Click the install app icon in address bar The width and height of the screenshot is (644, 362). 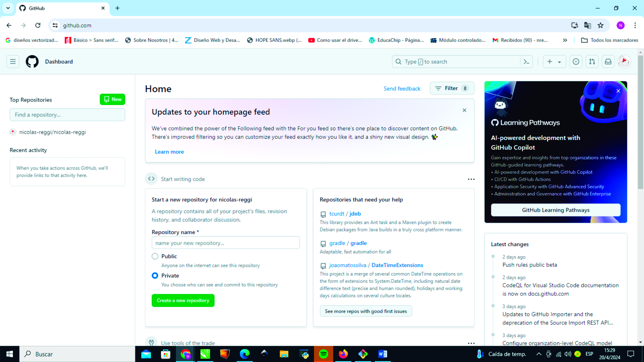pos(575,25)
